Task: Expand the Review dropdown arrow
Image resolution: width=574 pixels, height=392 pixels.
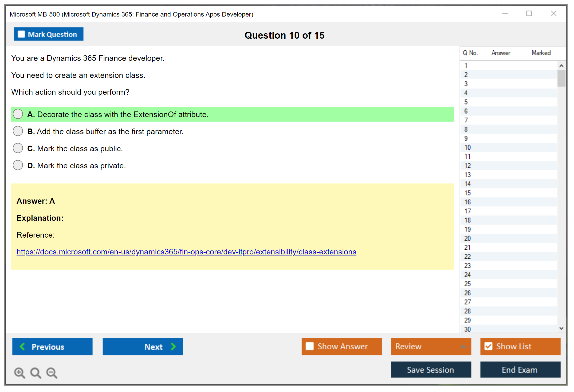Action: (463, 346)
